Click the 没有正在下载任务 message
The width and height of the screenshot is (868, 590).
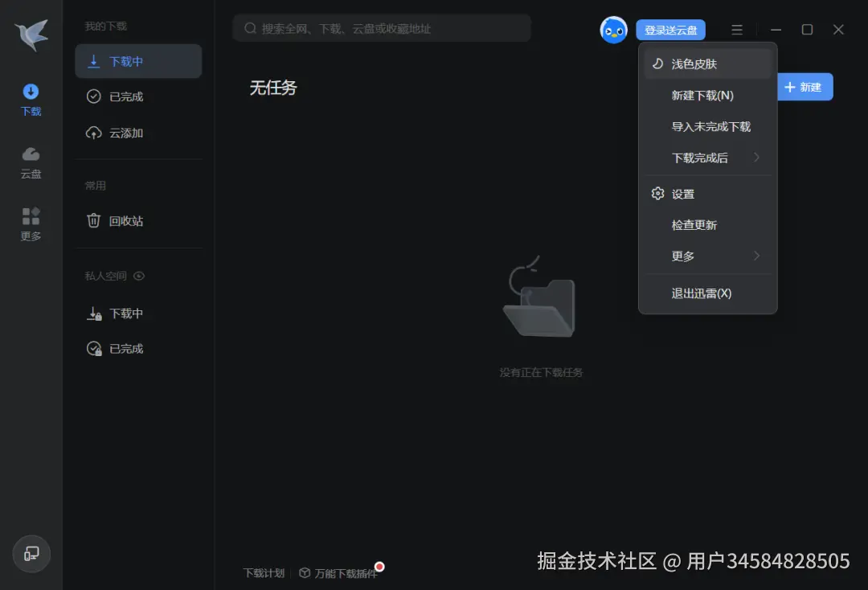tap(541, 372)
